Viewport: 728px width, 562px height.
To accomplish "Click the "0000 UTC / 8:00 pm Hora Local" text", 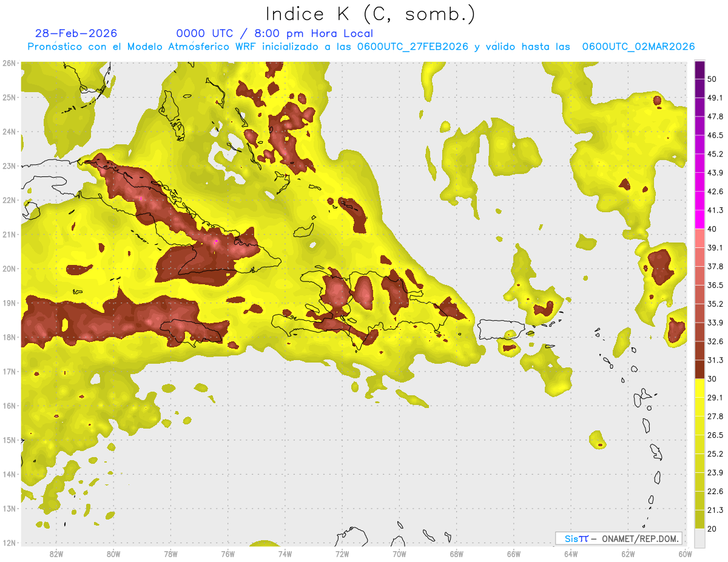I will click(274, 33).
